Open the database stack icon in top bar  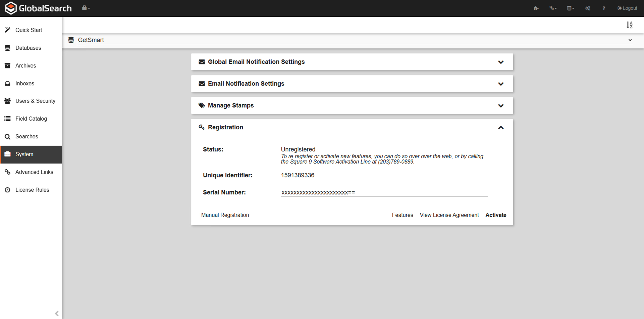(570, 8)
